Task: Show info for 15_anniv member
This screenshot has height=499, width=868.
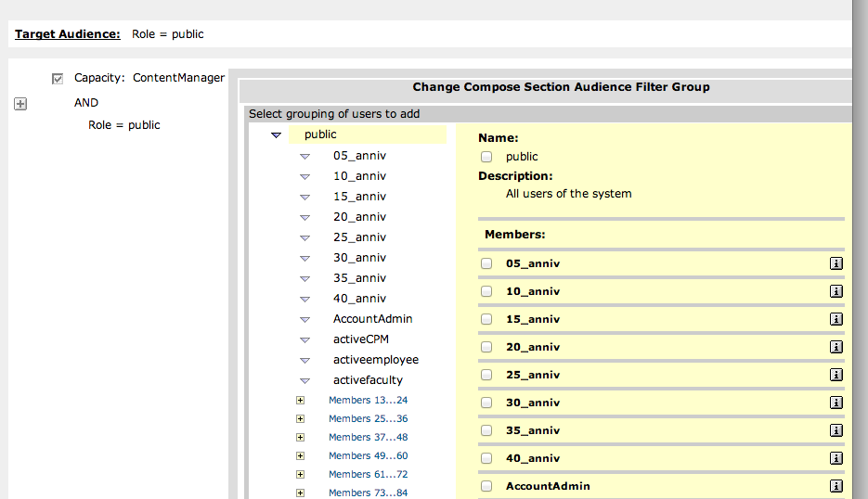Action: click(836, 319)
